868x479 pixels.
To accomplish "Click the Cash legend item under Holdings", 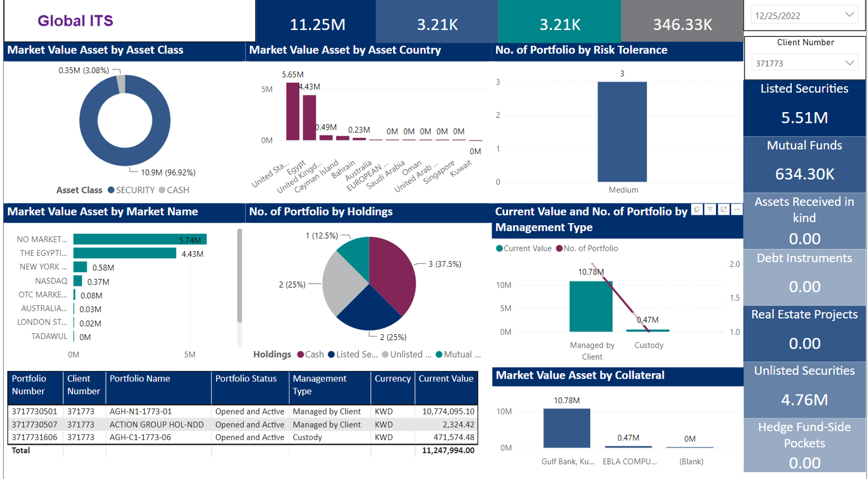I will (x=301, y=354).
